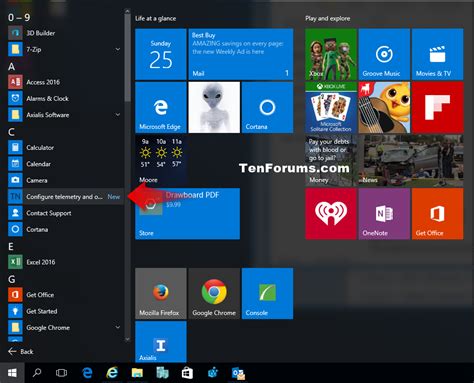Open Cortana entry in the app list

click(x=65, y=229)
